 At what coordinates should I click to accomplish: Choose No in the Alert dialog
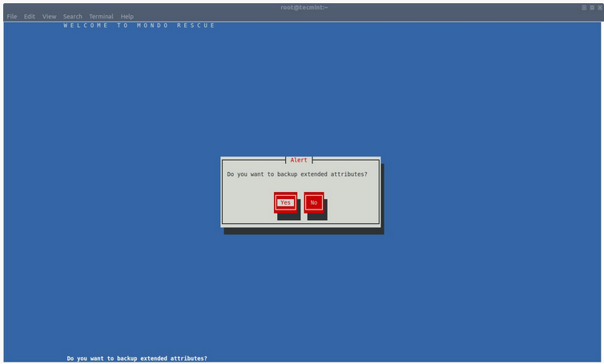313,202
